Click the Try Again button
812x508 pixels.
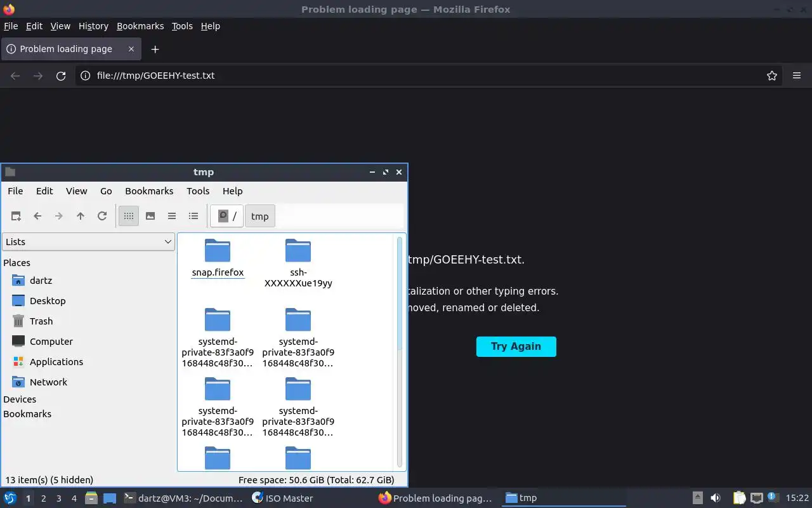coord(516,346)
